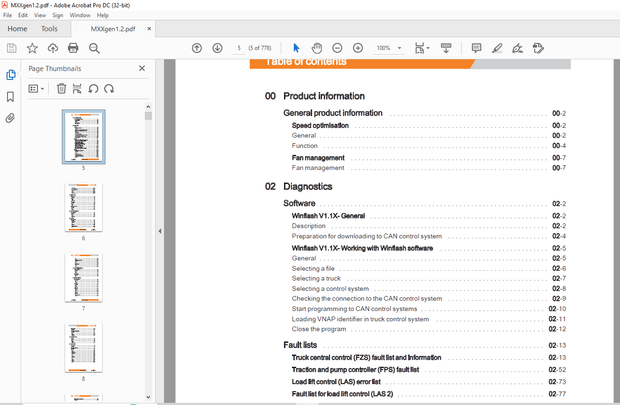This screenshot has width=620, height=405.
Task: Rotate page clockwise in thumbnails panel
Action: (x=109, y=89)
